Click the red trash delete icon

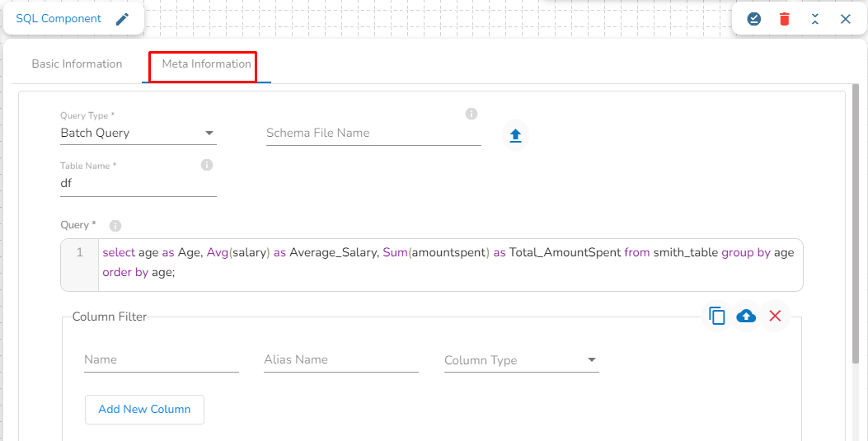point(784,18)
